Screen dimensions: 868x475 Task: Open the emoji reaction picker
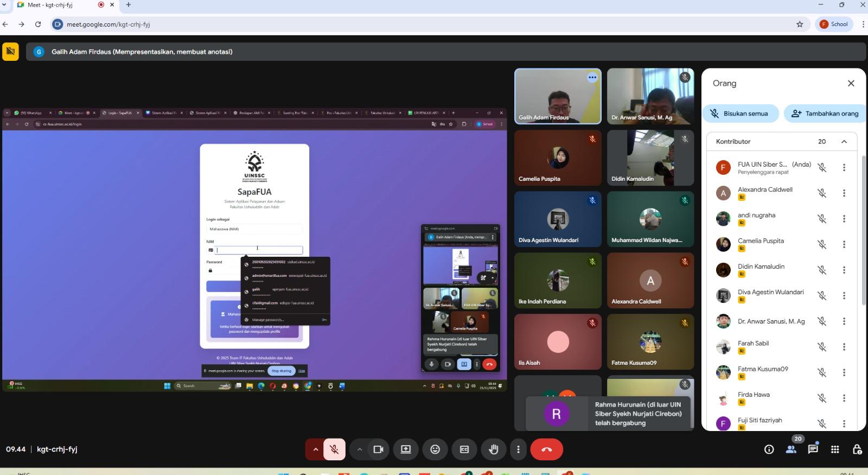click(x=435, y=449)
